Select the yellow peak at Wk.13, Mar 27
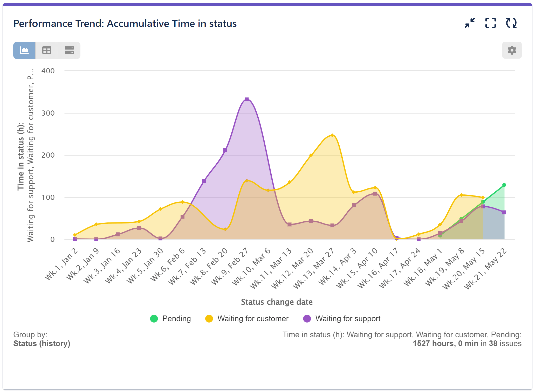536x392 pixels. [x=333, y=135]
